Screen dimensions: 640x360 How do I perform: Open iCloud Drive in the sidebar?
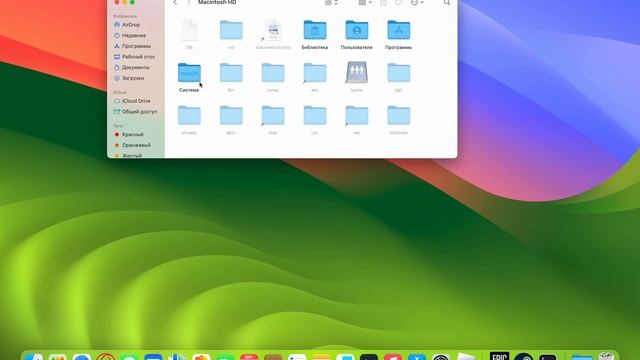[136, 101]
